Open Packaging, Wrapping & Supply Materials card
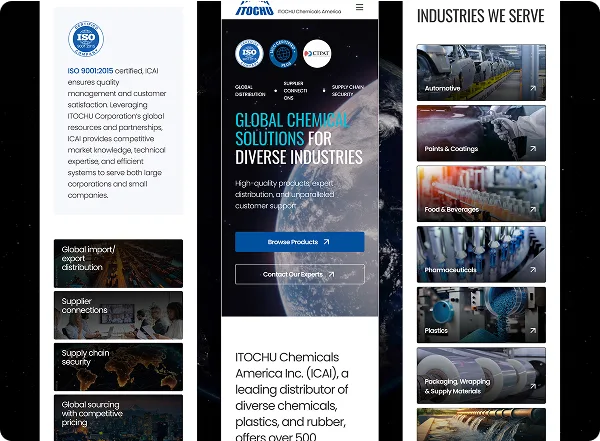Image resolution: width=600 pixels, height=441 pixels. 481,375
